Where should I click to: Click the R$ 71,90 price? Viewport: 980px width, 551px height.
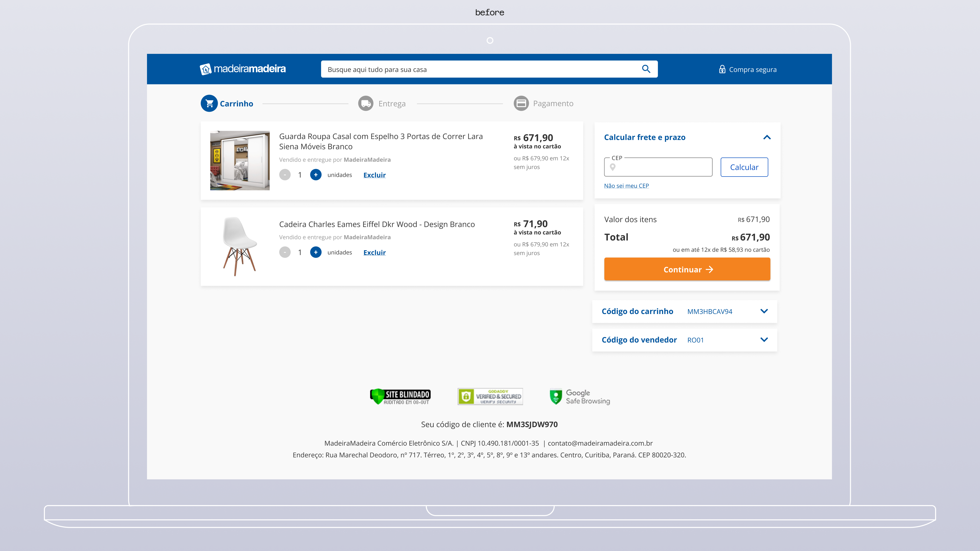(x=531, y=224)
